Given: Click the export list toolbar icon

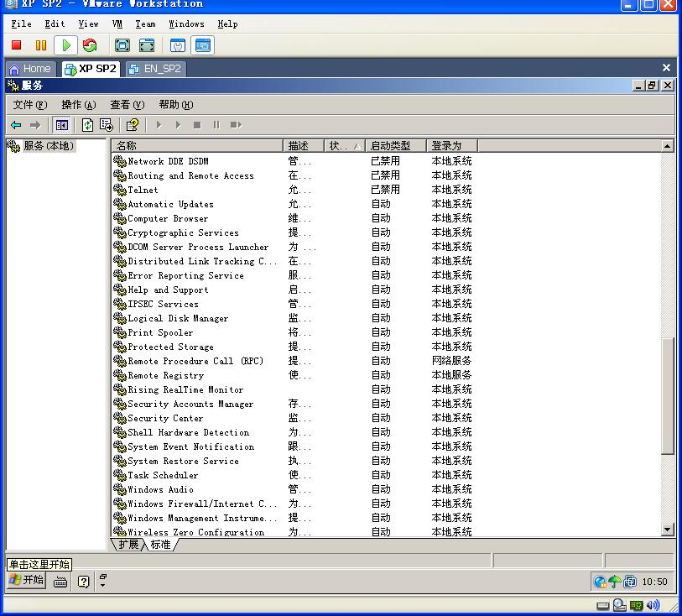Looking at the screenshot, I should (x=107, y=125).
